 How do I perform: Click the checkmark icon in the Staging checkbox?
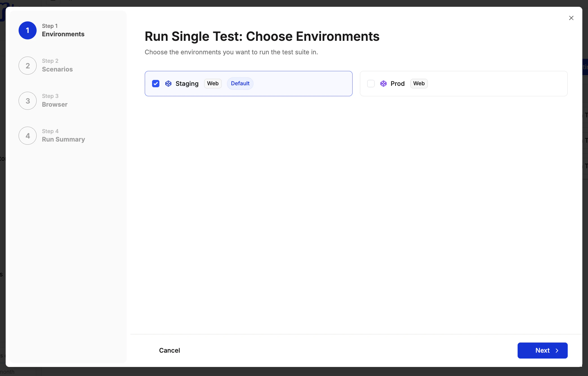(x=156, y=84)
